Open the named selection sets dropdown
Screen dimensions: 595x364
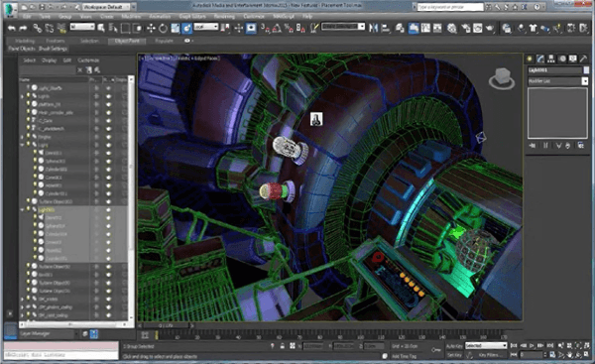[343, 27]
